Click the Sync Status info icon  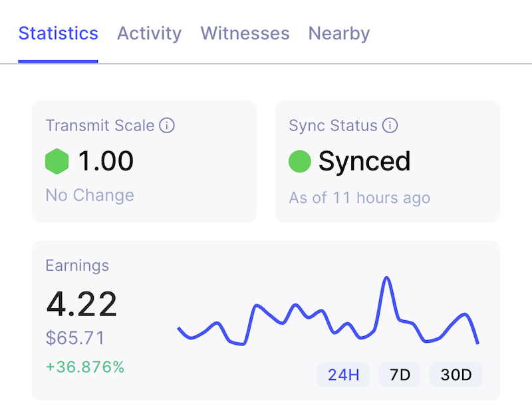(x=390, y=125)
